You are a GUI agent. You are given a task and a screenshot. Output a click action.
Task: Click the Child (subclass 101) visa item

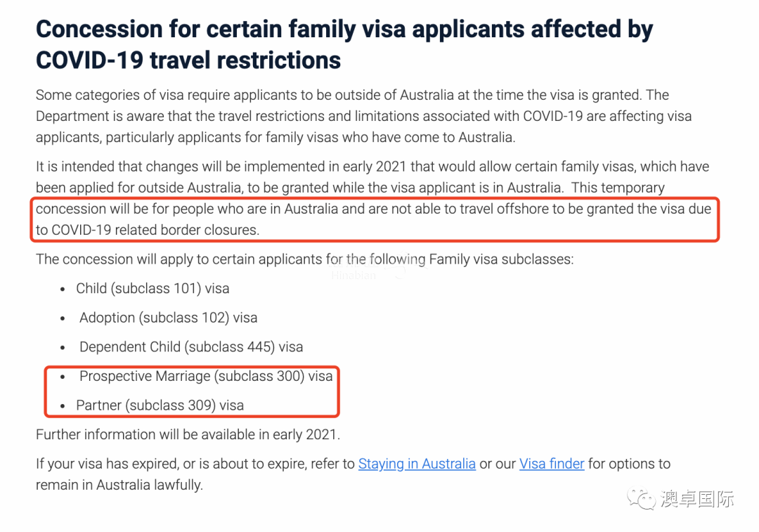pos(153,289)
